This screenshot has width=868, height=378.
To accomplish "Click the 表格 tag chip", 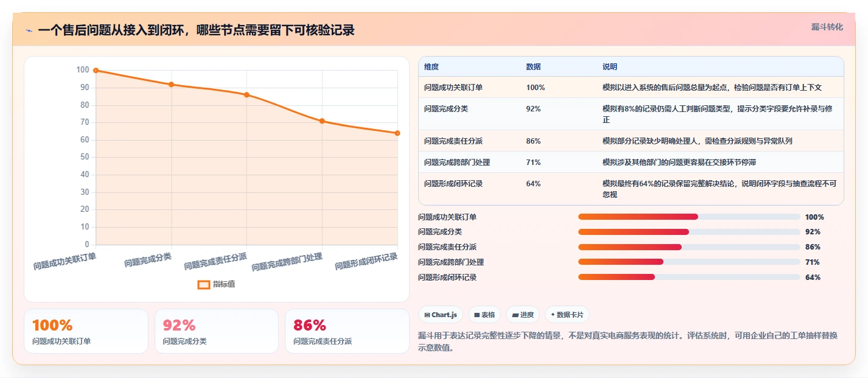I will pos(485,315).
